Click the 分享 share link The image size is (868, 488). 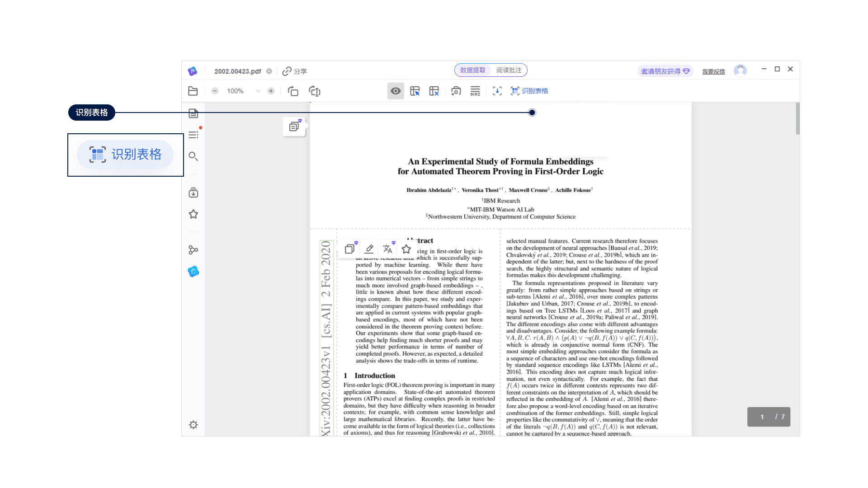[295, 71]
